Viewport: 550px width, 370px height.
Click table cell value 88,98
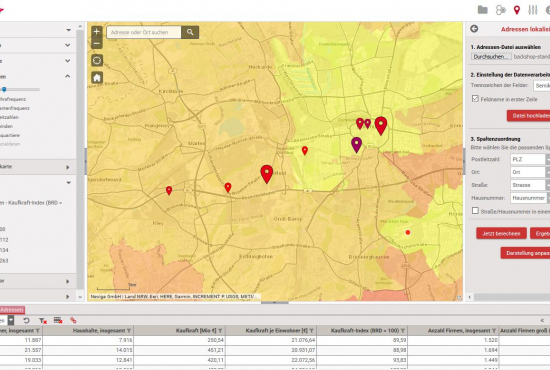coord(399,350)
